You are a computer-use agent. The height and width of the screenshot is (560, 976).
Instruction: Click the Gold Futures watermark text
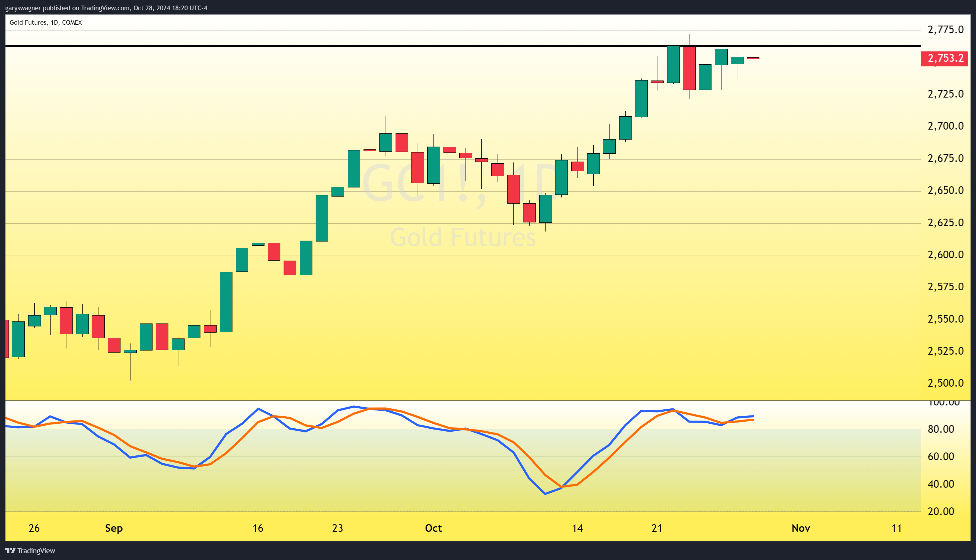pyautogui.click(x=463, y=237)
